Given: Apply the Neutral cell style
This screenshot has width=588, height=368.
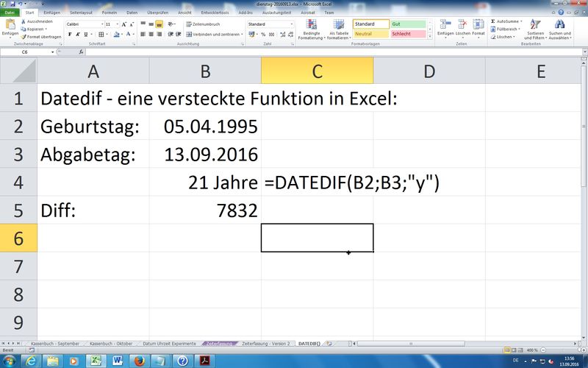Looking at the screenshot, I should click(x=371, y=34).
